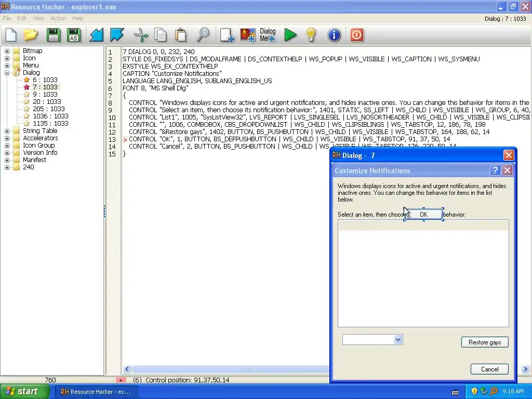The width and height of the screenshot is (532, 399).
Task: Select dialog resource 6 : 1033
Action: tap(45, 79)
